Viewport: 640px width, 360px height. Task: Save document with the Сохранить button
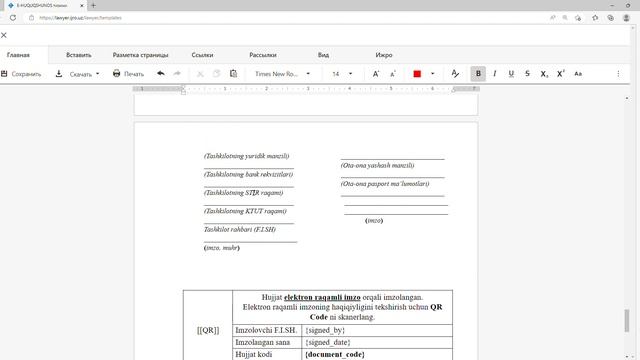click(x=21, y=74)
